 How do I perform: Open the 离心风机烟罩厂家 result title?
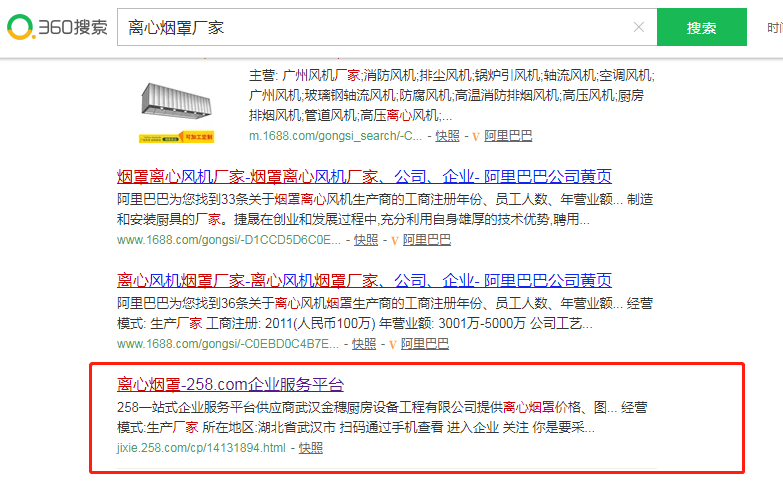(364, 280)
